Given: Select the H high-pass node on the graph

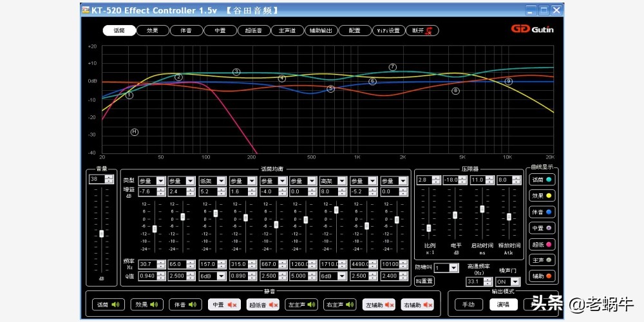Looking at the screenshot, I should 135,132.
